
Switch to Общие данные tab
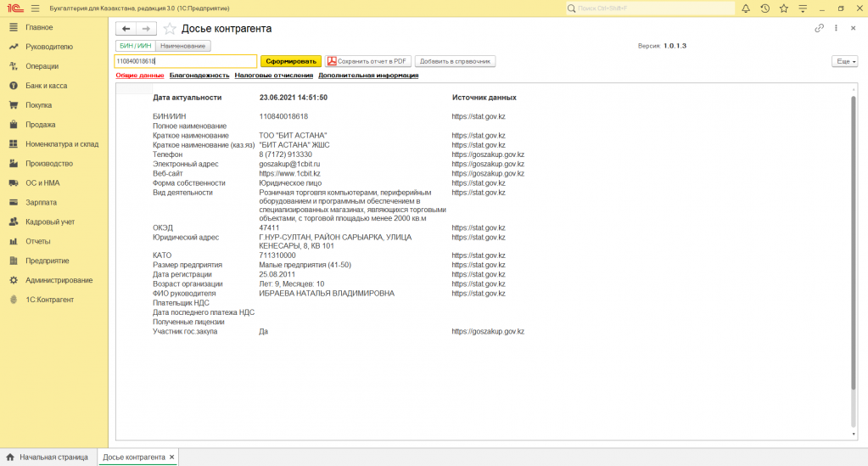click(139, 76)
